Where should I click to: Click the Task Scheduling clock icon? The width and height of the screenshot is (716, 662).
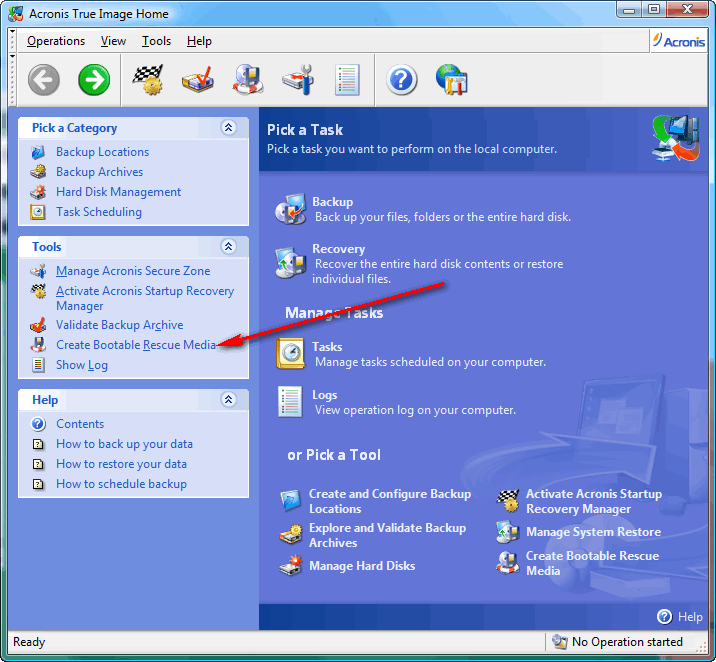point(38,212)
